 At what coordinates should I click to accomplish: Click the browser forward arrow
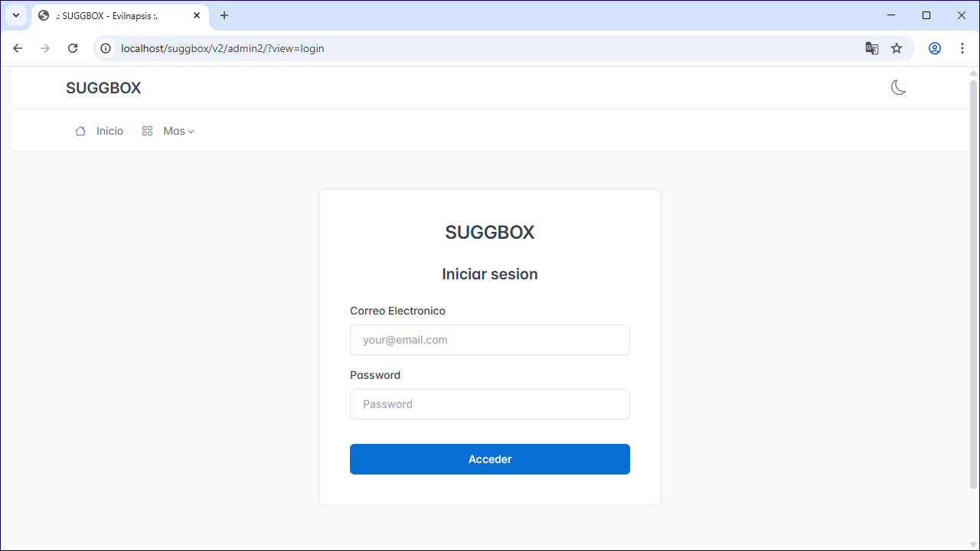[x=45, y=48]
